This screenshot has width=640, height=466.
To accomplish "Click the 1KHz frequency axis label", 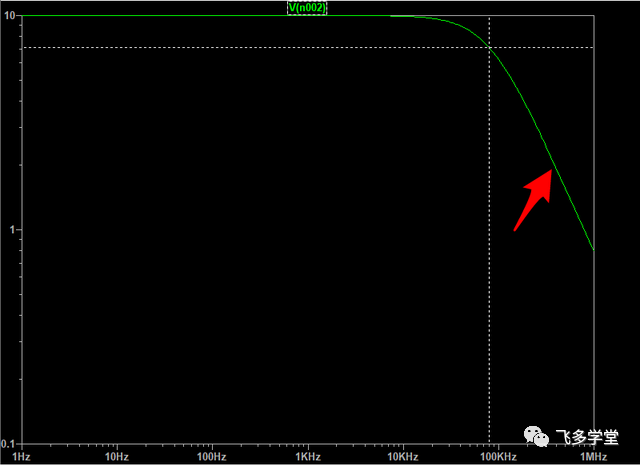I will 308,456.
